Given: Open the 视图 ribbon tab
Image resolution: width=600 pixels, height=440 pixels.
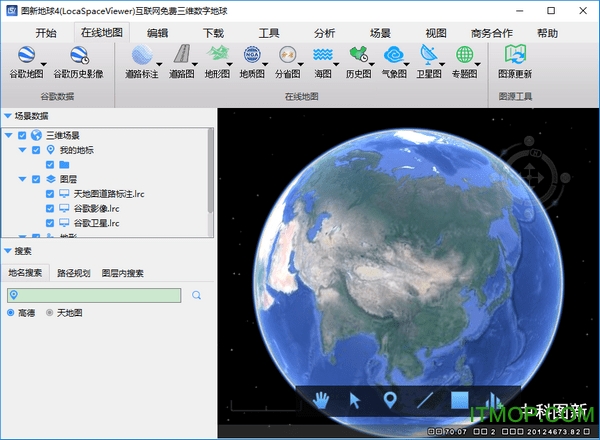Looking at the screenshot, I should tap(436, 33).
